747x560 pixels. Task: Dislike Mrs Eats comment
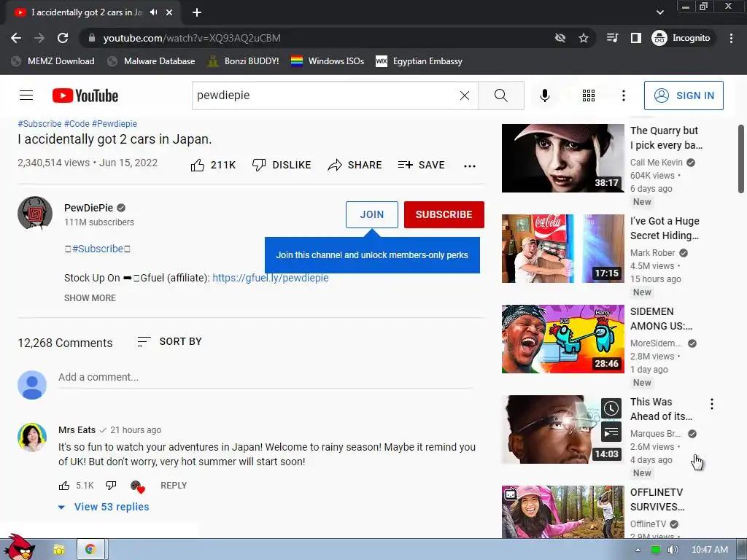coord(111,486)
